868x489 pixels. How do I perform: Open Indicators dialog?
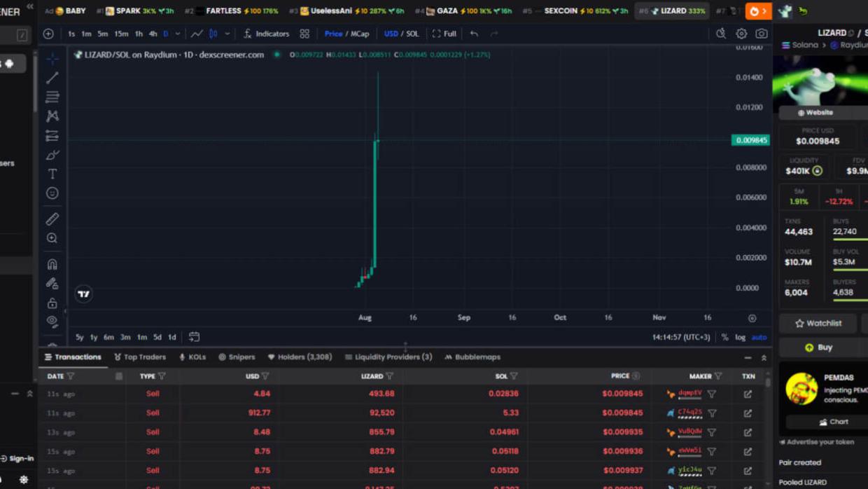(266, 34)
